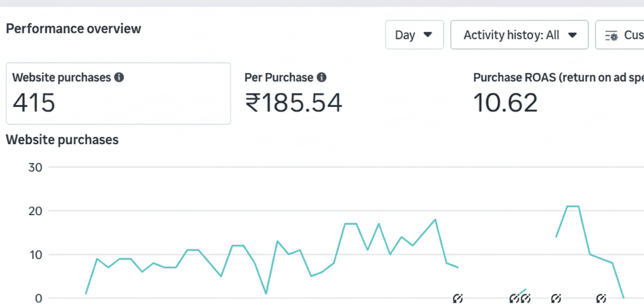Click the activity marker below the chart's highest plateau

pos(556,298)
